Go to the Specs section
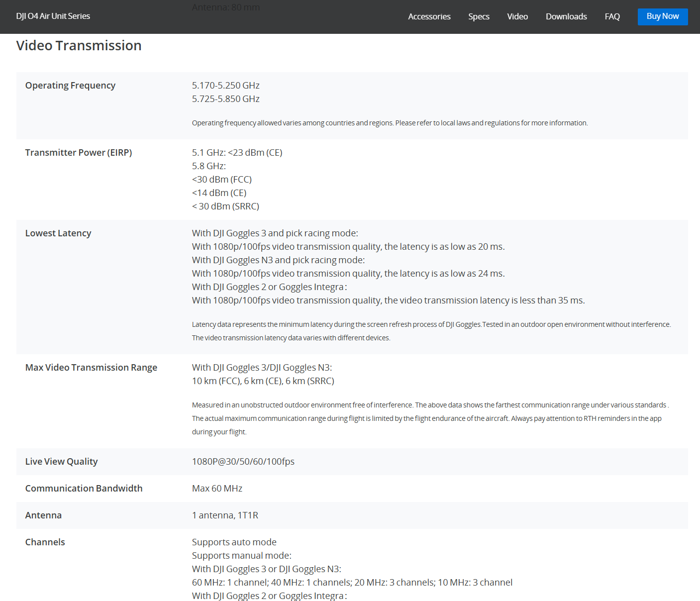 (x=479, y=16)
